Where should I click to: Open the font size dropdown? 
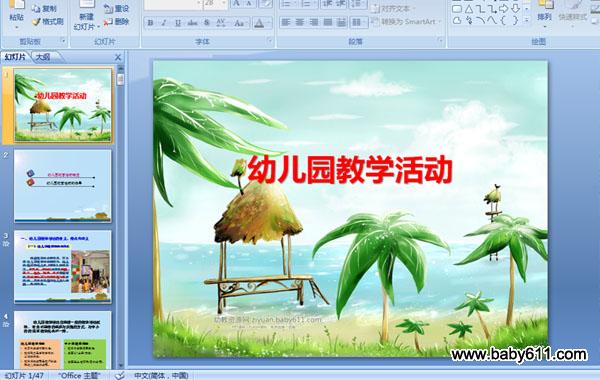(224, 3)
